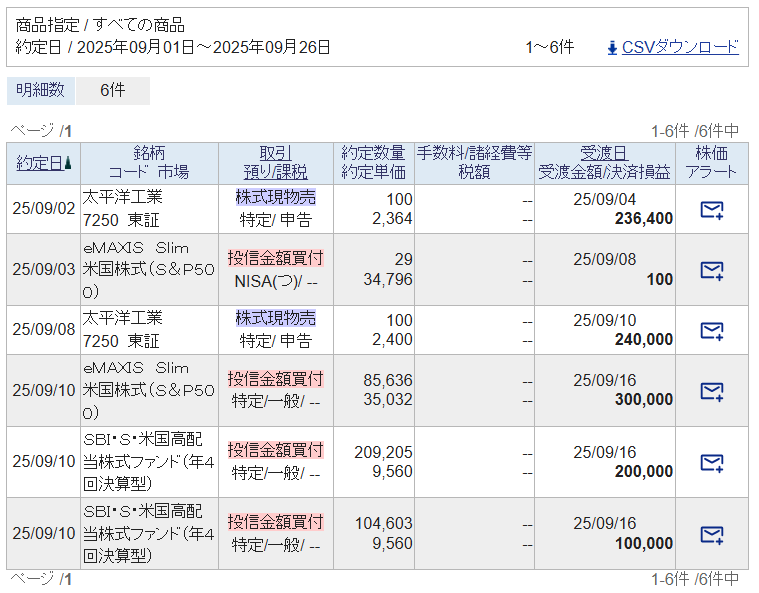Click alert icon for SBI fund 100,000 row

tap(711, 534)
